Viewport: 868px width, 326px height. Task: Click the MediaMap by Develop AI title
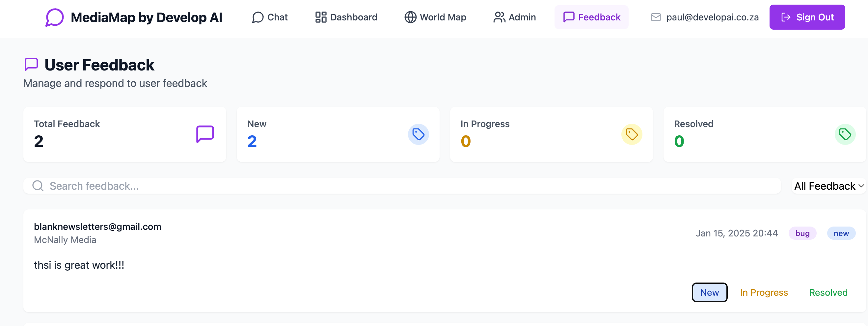(x=147, y=17)
